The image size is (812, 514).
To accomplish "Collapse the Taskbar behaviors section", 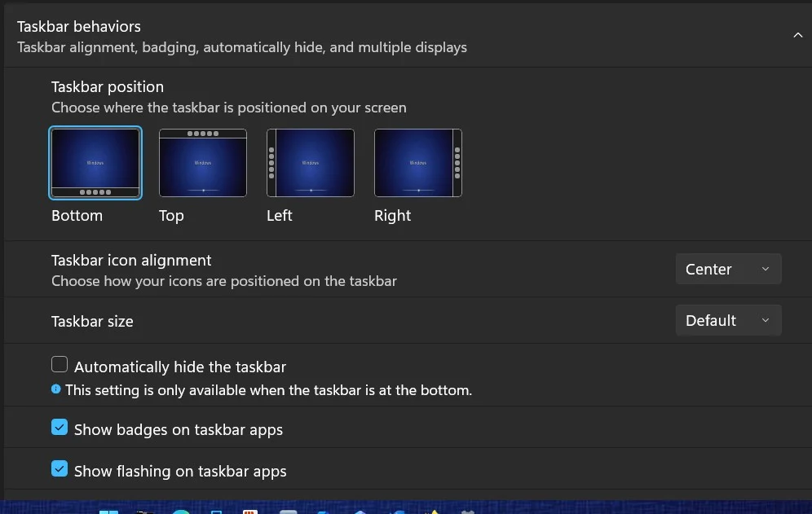I will click(x=797, y=35).
